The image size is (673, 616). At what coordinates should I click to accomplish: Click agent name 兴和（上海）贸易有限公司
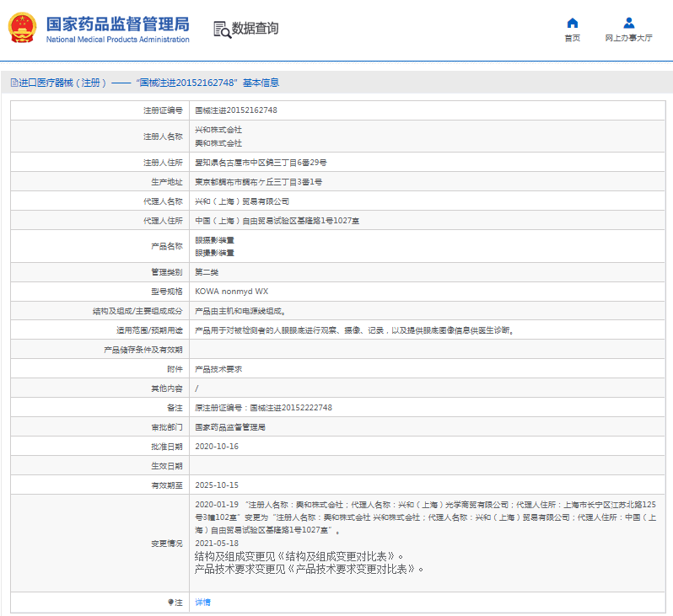point(242,201)
